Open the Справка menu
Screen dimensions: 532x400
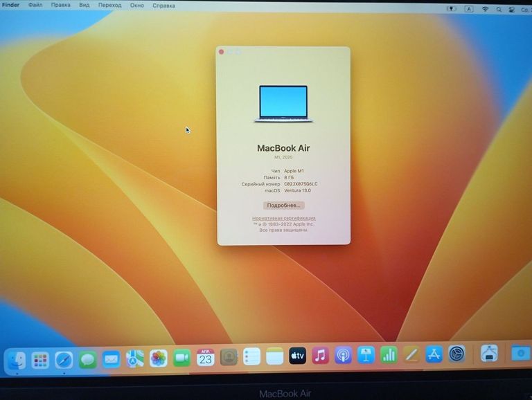[163, 6]
